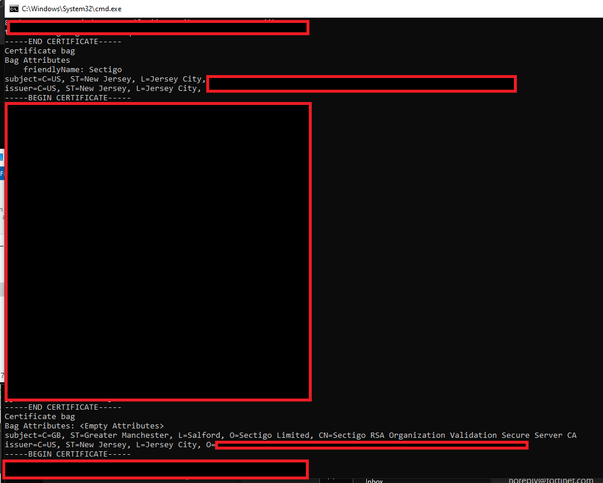
Task: Select the first '-----END CERTIFICATE-----' line
Action: [63, 42]
